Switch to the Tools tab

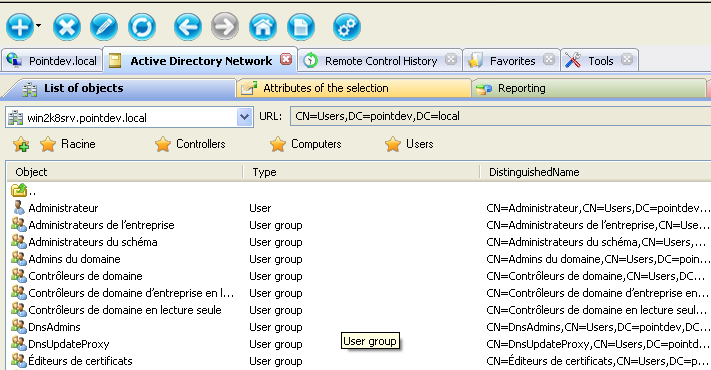(x=600, y=61)
